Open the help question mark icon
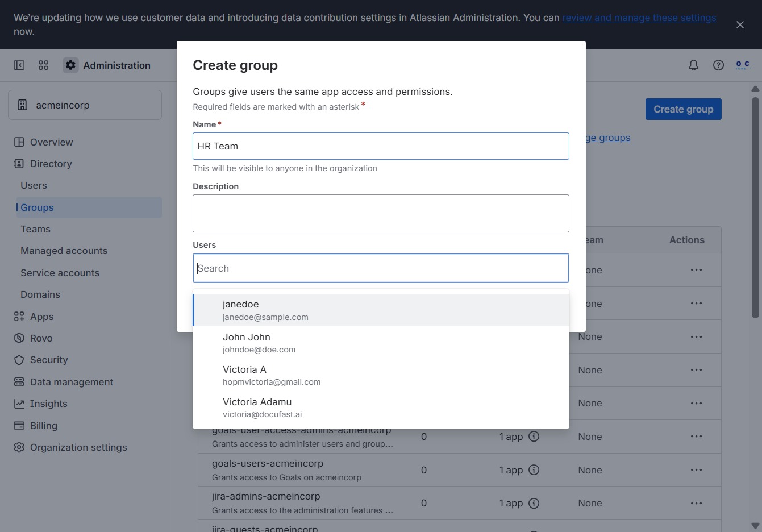The image size is (762, 532). pos(718,65)
